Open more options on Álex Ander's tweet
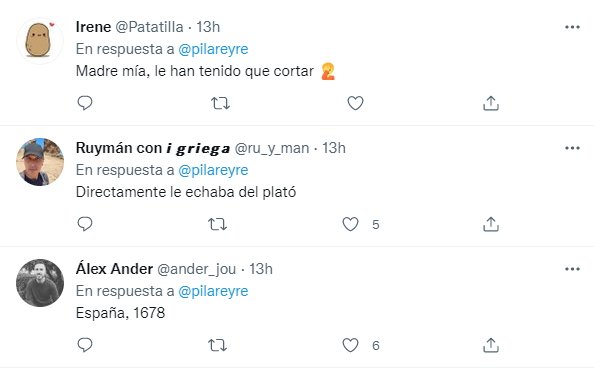The width and height of the screenshot is (594, 371). 572,269
